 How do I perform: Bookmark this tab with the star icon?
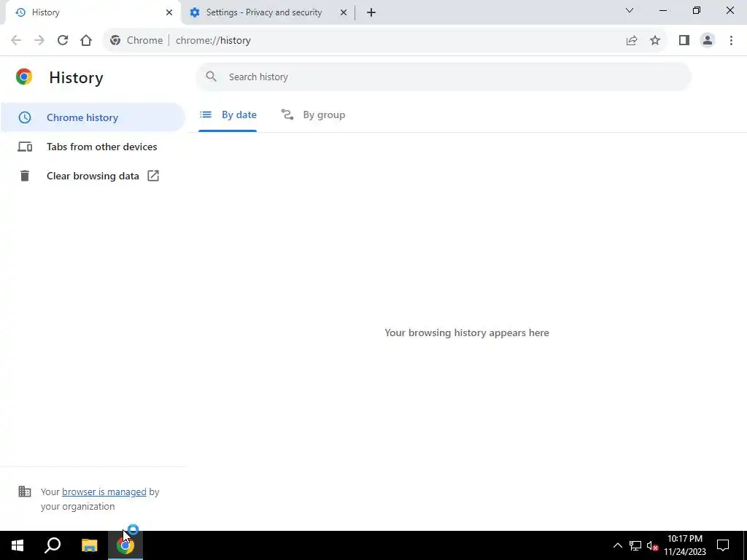tap(655, 41)
